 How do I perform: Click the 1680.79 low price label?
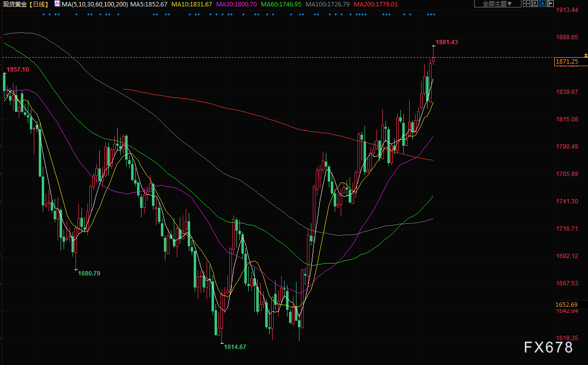pos(89,274)
